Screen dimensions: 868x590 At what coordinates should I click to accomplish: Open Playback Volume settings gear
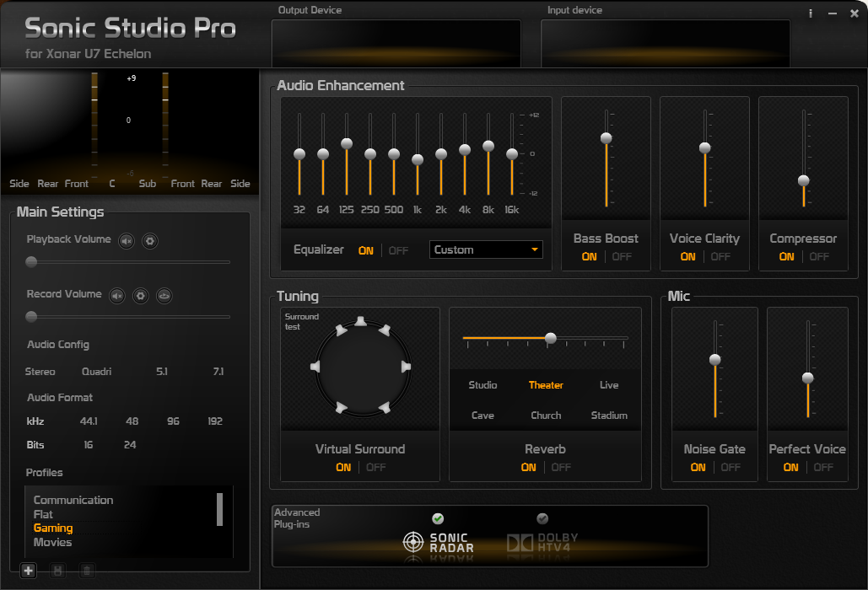click(150, 241)
